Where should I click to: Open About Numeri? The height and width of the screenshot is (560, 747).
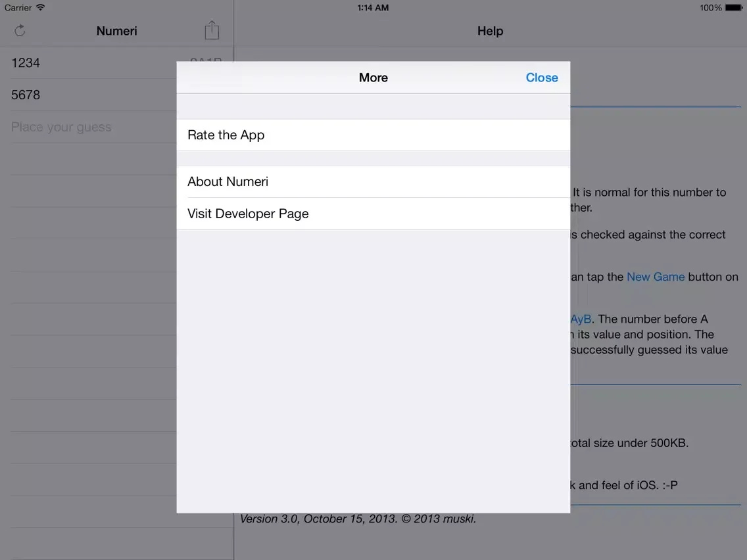click(228, 181)
